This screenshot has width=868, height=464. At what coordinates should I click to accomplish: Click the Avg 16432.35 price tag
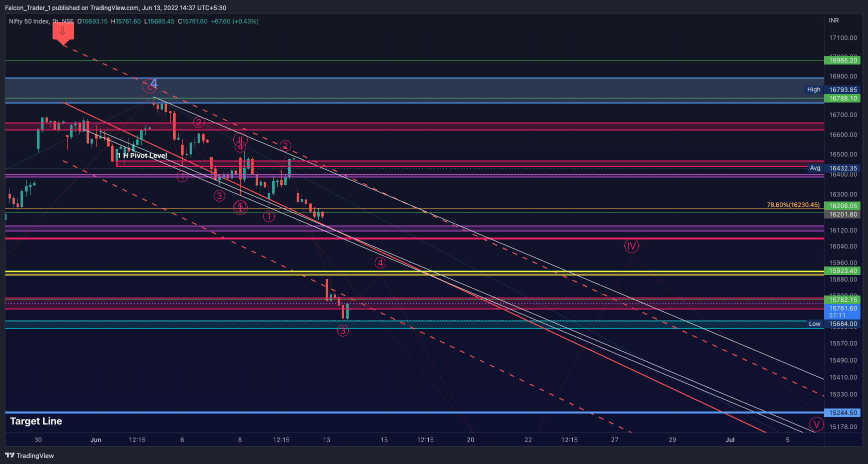833,168
